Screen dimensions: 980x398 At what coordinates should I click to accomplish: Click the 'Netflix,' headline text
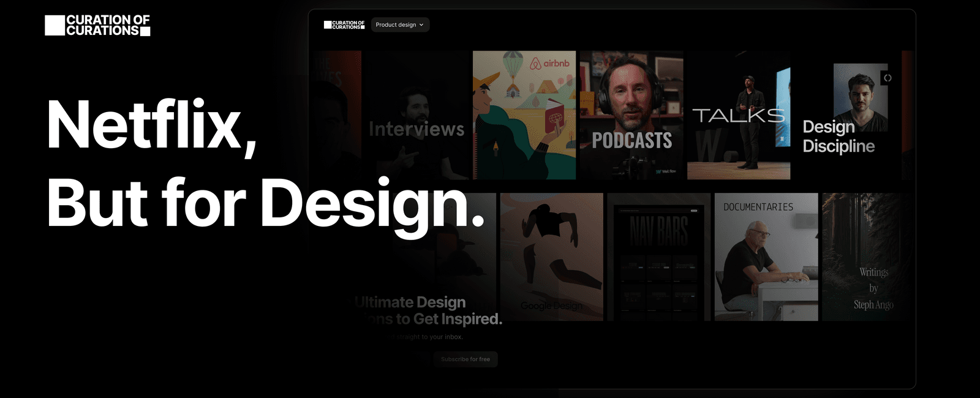[151, 127]
